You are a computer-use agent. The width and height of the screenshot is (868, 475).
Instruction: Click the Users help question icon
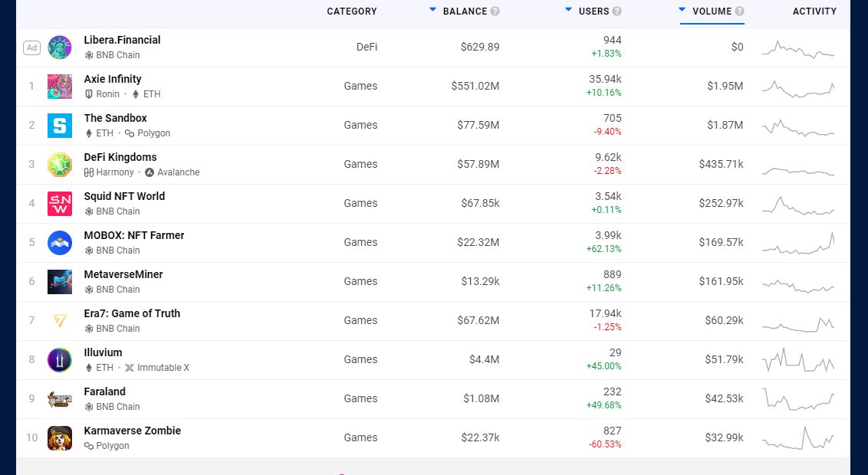point(616,11)
